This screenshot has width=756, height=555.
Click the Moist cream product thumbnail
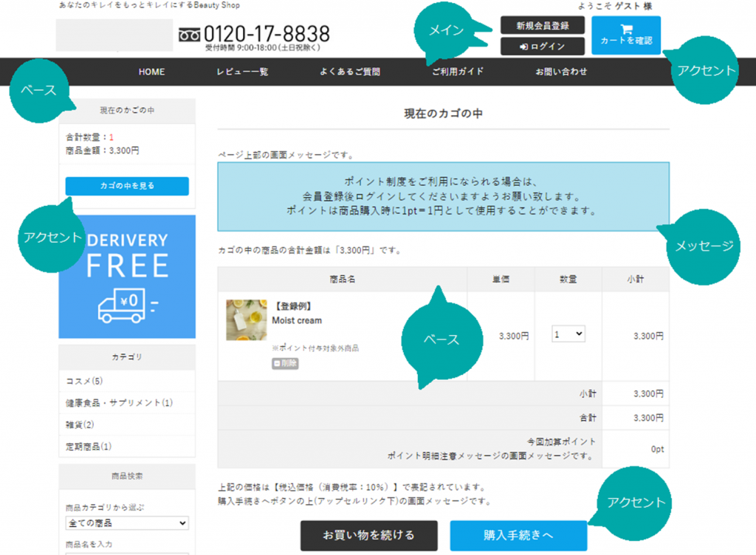[x=247, y=320]
